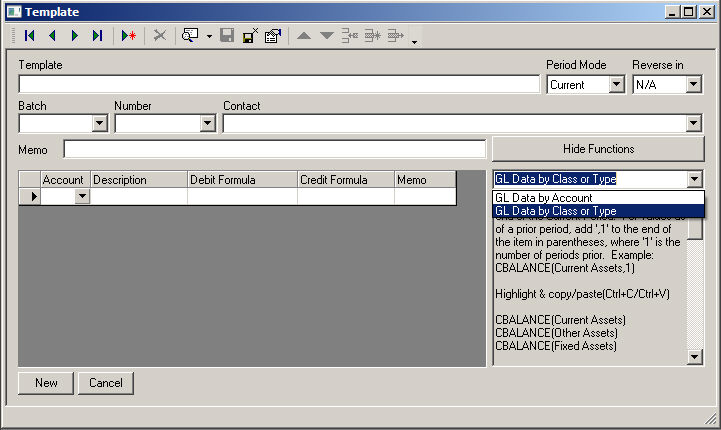The width and height of the screenshot is (721, 430).
Task: Open dropdown arrow next to the find icon
Action: 209,36
